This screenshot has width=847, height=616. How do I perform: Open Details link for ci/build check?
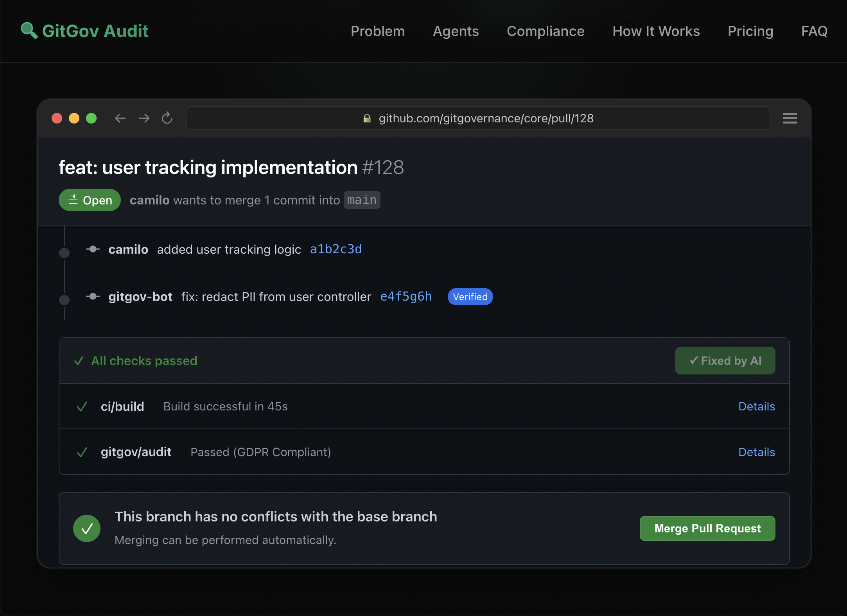tap(756, 406)
